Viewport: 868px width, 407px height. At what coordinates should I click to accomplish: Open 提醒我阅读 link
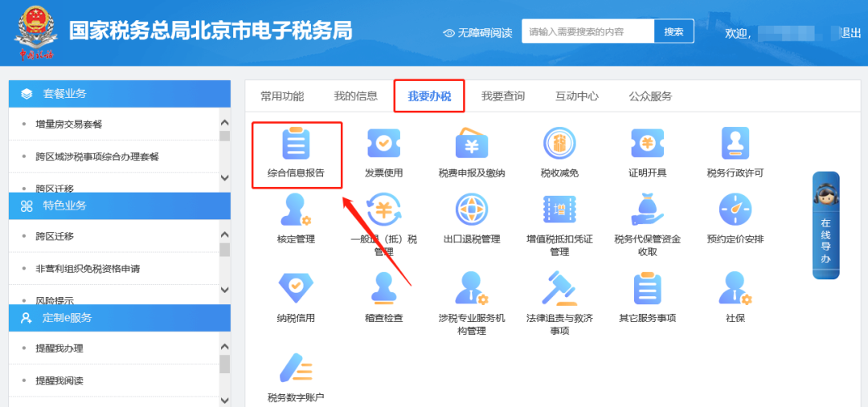(x=59, y=381)
